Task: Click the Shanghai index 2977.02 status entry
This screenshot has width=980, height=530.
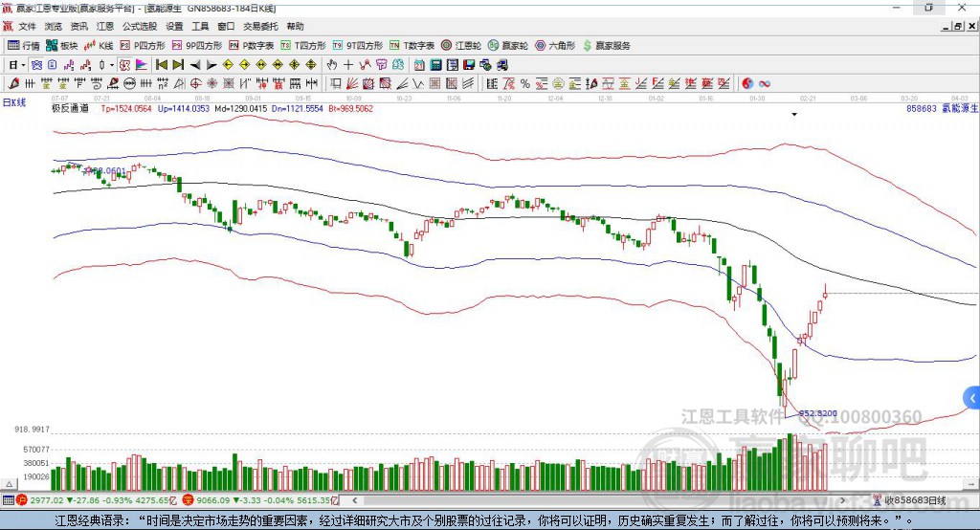Action: 97,500
